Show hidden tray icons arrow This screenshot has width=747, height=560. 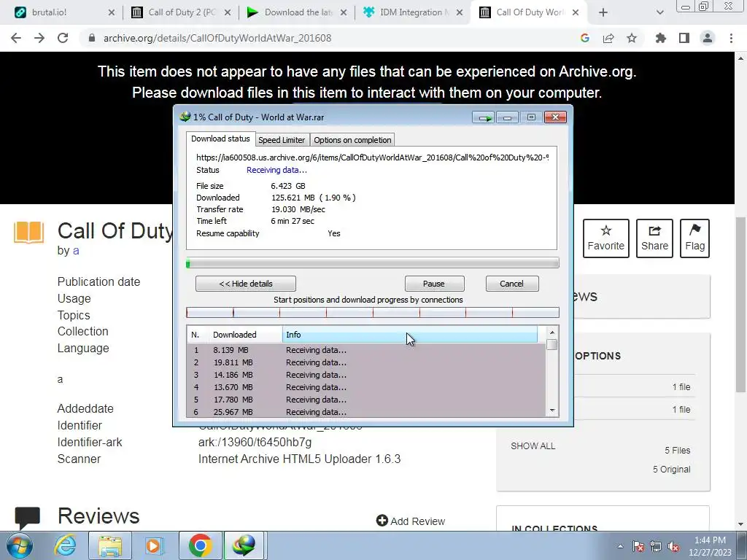(x=620, y=546)
